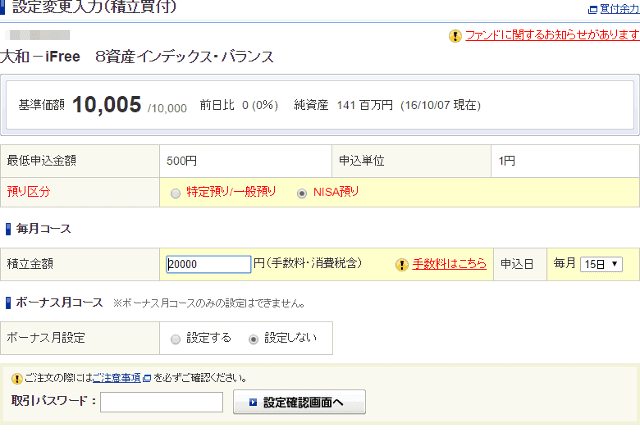Click the 最低申込金額 label cell
Viewport: 640px width, 437px height.
click(x=80, y=161)
